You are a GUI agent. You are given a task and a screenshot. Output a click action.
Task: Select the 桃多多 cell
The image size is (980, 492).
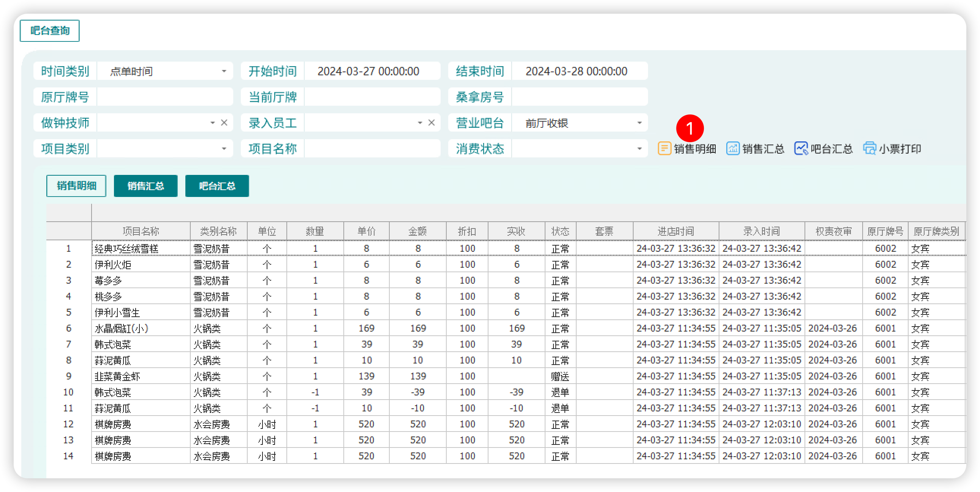pos(141,296)
